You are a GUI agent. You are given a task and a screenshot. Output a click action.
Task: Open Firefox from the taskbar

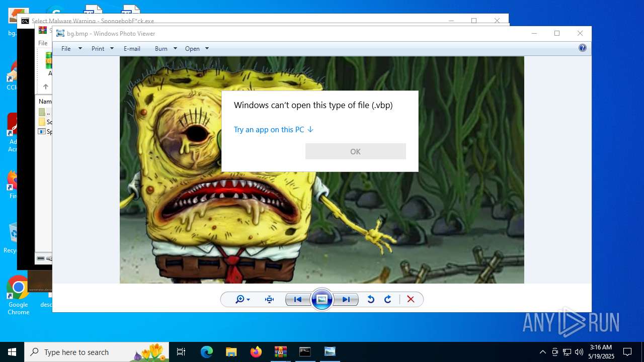point(256,352)
